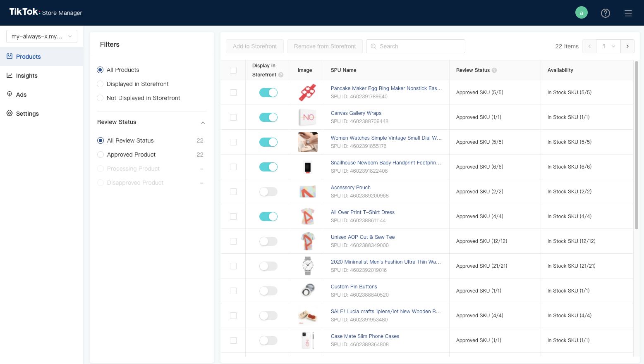Click the Review Status help icon

494,70
